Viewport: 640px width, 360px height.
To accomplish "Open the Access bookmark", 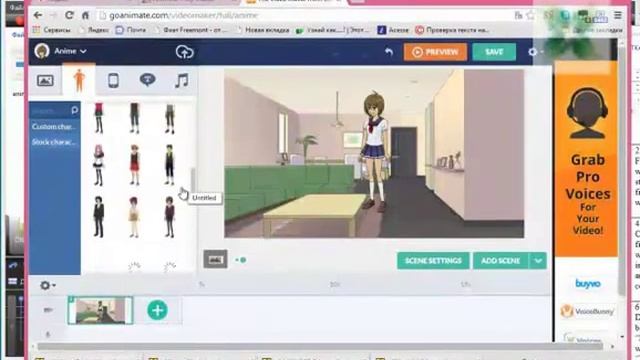I will (393, 30).
